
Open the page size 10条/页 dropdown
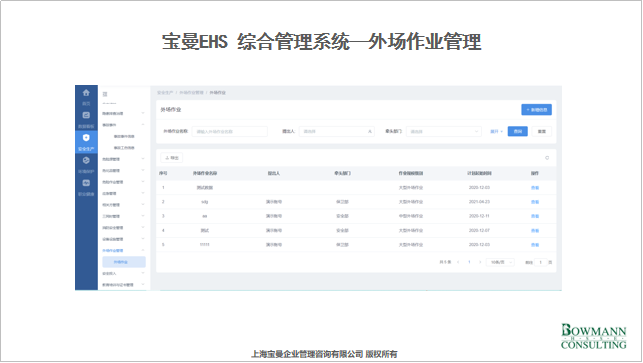[500, 262]
